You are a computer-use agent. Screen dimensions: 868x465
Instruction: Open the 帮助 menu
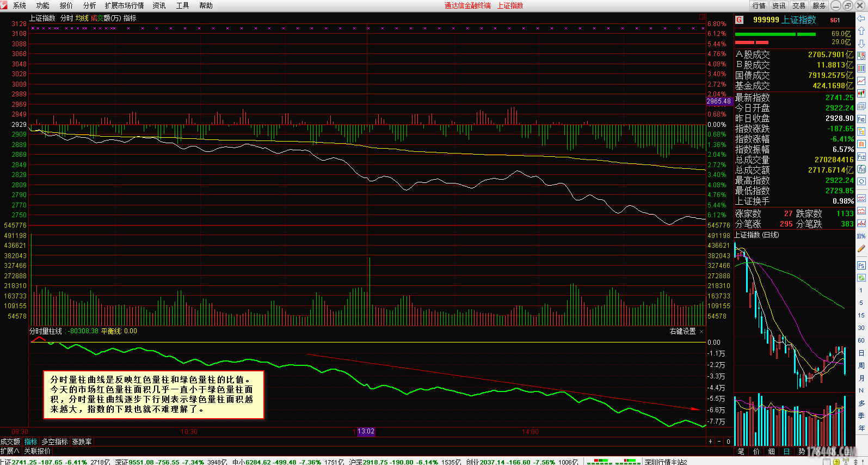(206, 5)
